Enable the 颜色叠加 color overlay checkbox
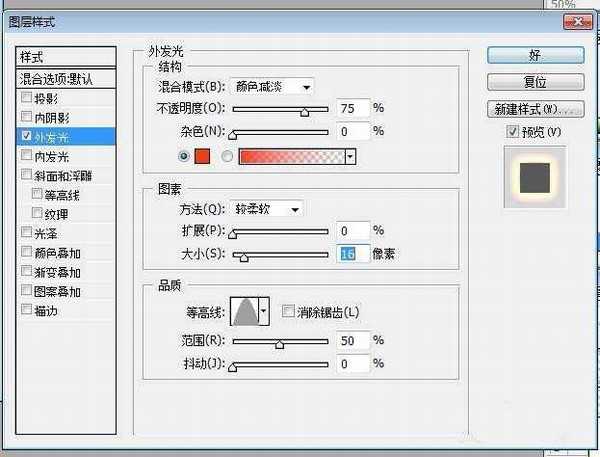This screenshot has width=600, height=457. coord(26,251)
